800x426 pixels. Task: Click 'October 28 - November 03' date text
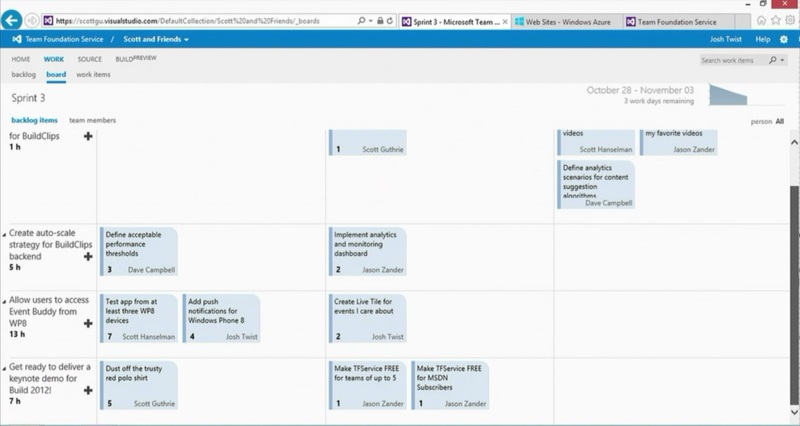640,90
